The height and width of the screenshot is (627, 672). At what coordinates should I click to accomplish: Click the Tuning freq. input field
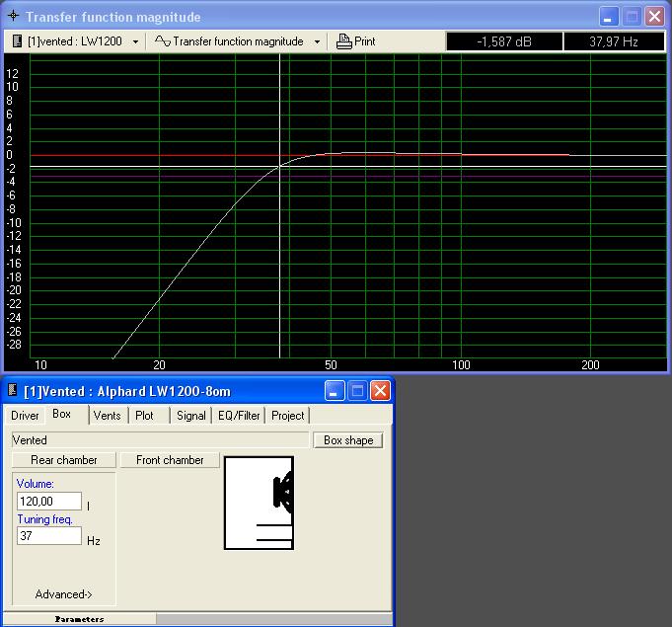click(x=49, y=536)
